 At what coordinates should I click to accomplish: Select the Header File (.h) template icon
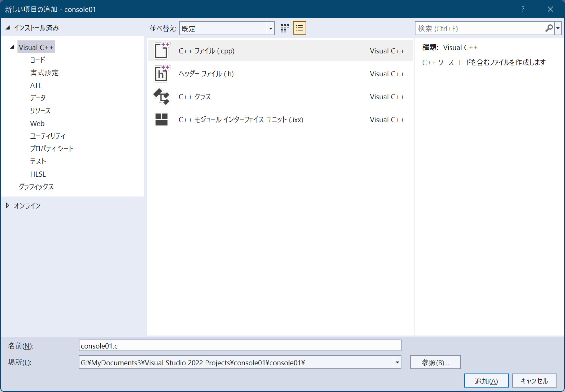161,74
